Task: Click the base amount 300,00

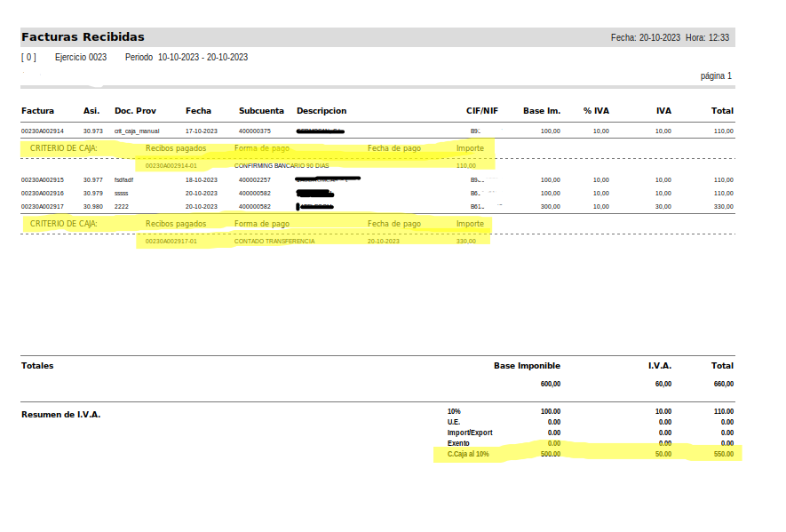Action: point(551,207)
